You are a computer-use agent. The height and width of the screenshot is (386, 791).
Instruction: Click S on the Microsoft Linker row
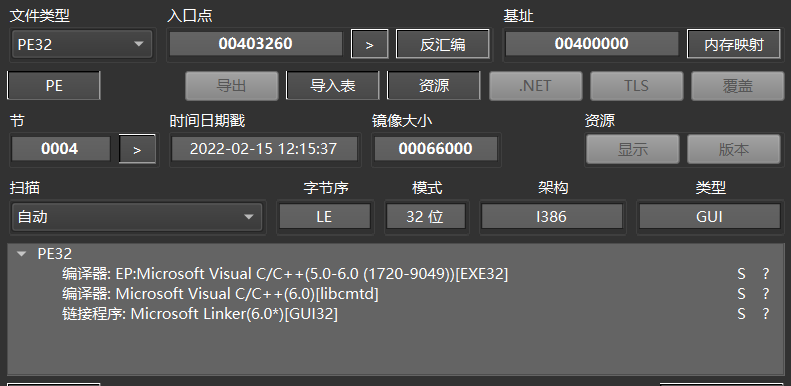(x=741, y=314)
